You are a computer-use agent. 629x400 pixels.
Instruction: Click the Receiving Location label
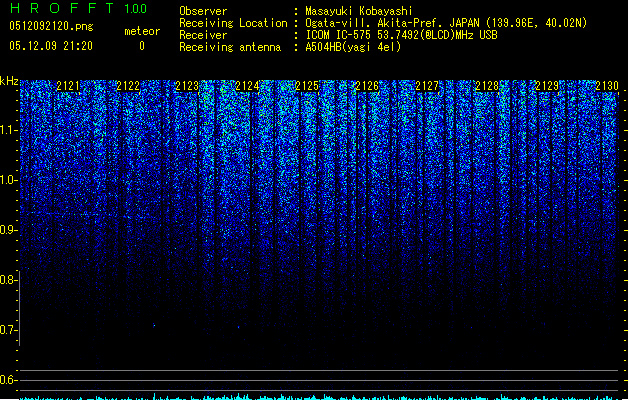coord(233,23)
